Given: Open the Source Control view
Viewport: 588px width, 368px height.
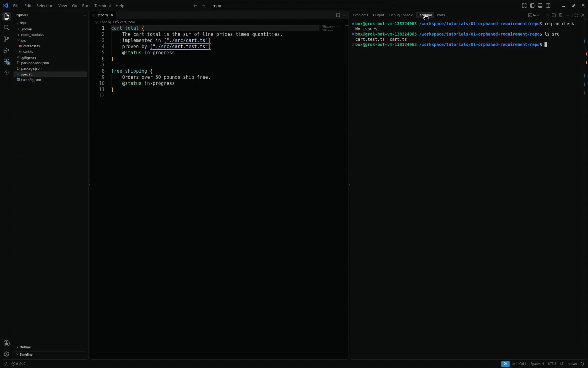Looking at the screenshot, I should click(x=7, y=39).
